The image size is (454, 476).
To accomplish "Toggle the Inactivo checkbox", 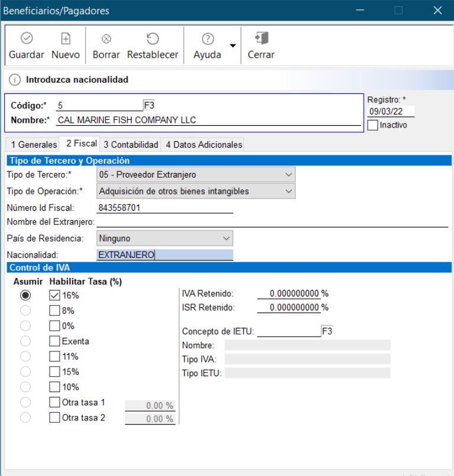I will [x=373, y=125].
